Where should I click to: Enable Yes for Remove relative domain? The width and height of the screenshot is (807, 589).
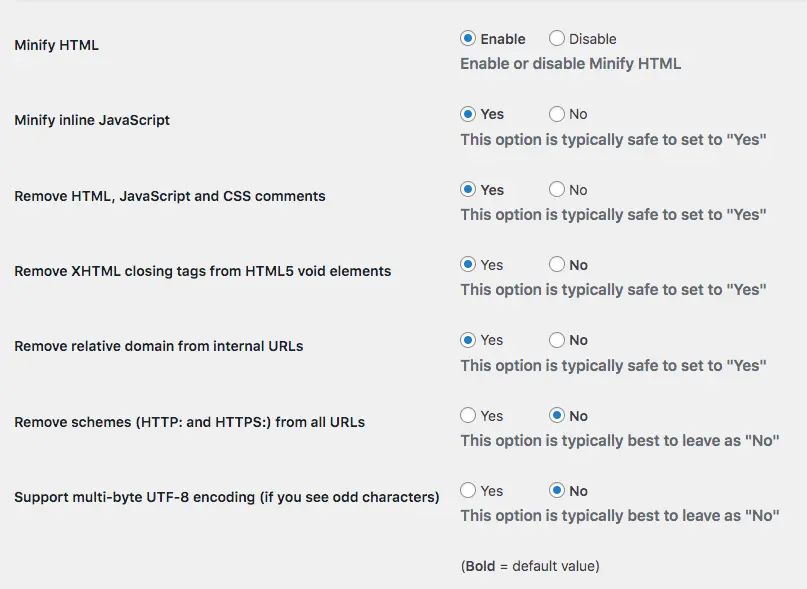[x=468, y=340]
